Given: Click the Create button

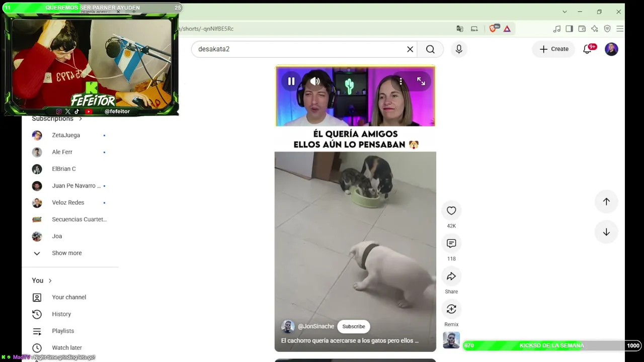Looking at the screenshot, I should 553,49.
